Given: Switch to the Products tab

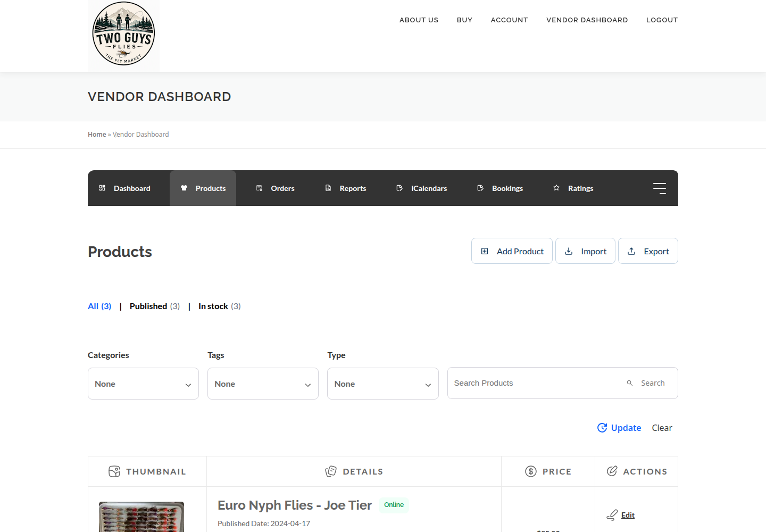Looking at the screenshot, I should (x=203, y=188).
